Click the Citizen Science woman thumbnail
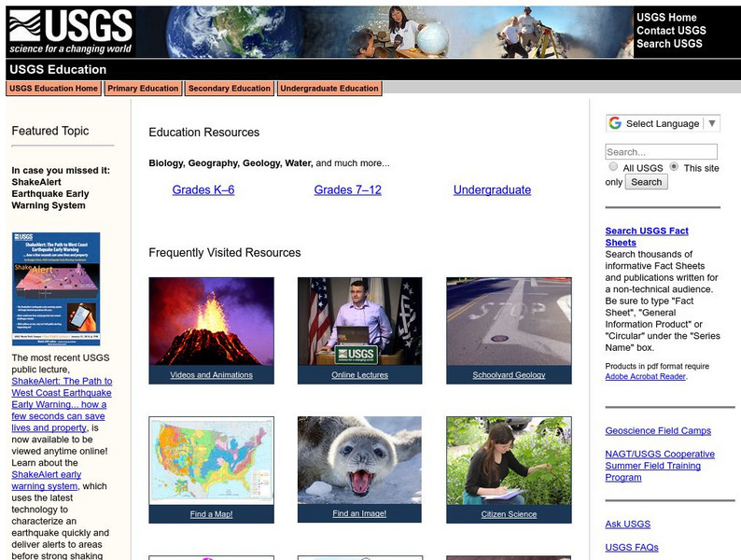The height and width of the screenshot is (560, 741). (509, 461)
